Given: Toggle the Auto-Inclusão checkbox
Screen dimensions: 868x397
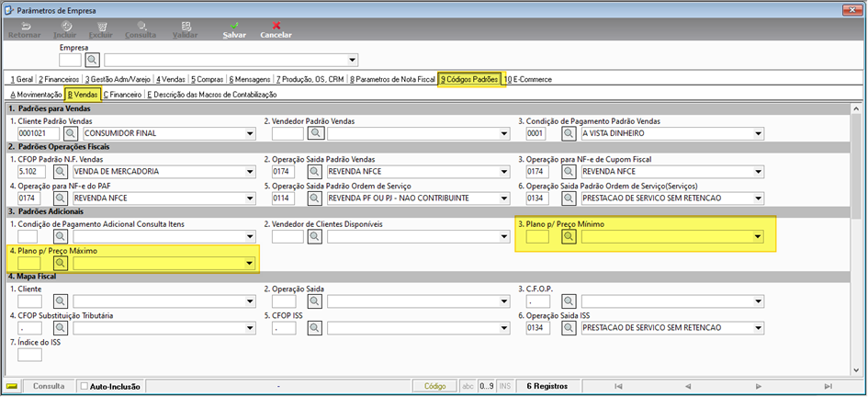Looking at the screenshot, I should tap(85, 386).
